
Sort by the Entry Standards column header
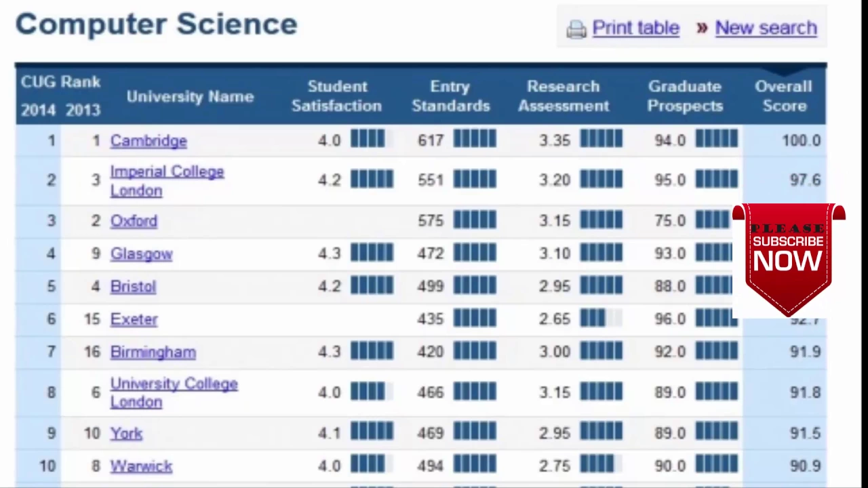[450, 96]
